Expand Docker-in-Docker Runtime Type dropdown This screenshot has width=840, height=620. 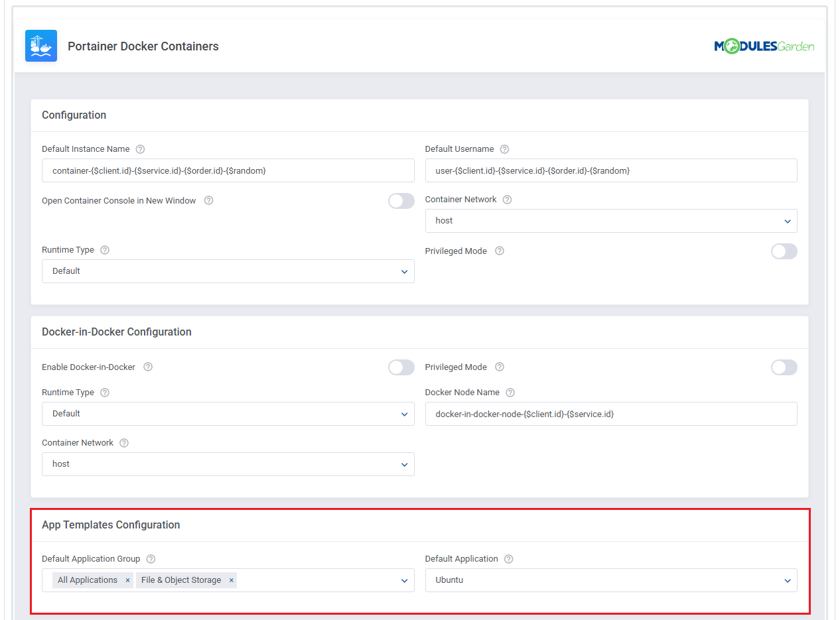[x=228, y=414]
